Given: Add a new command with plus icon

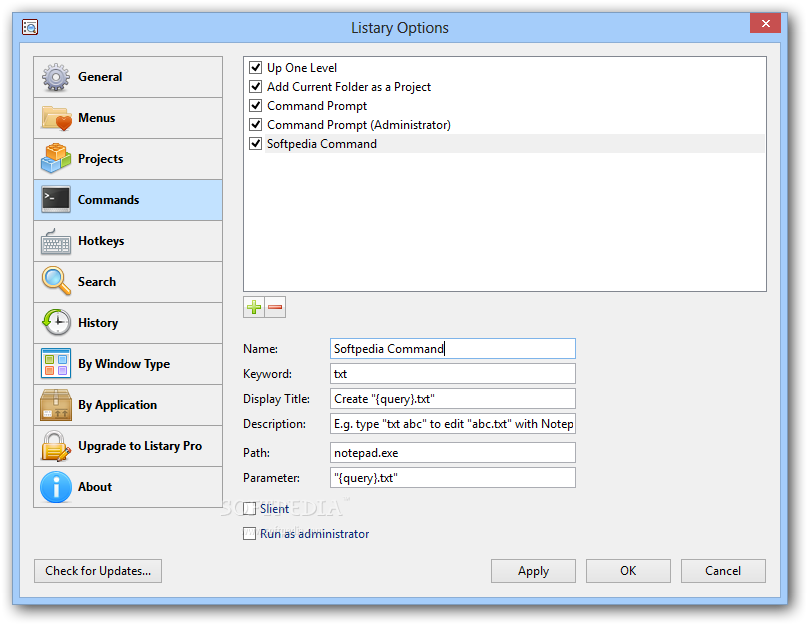Looking at the screenshot, I should (x=254, y=308).
